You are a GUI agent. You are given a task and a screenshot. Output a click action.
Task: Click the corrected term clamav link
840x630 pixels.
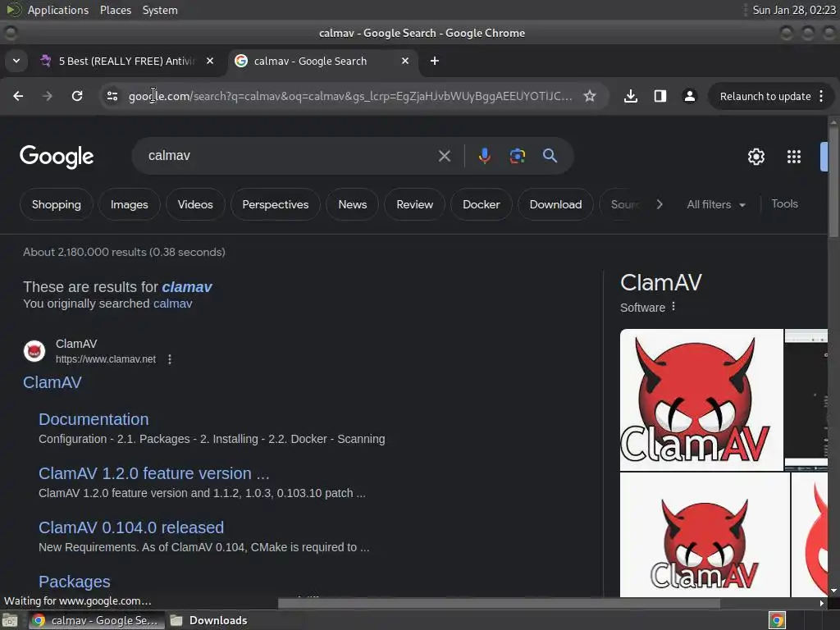(x=187, y=287)
